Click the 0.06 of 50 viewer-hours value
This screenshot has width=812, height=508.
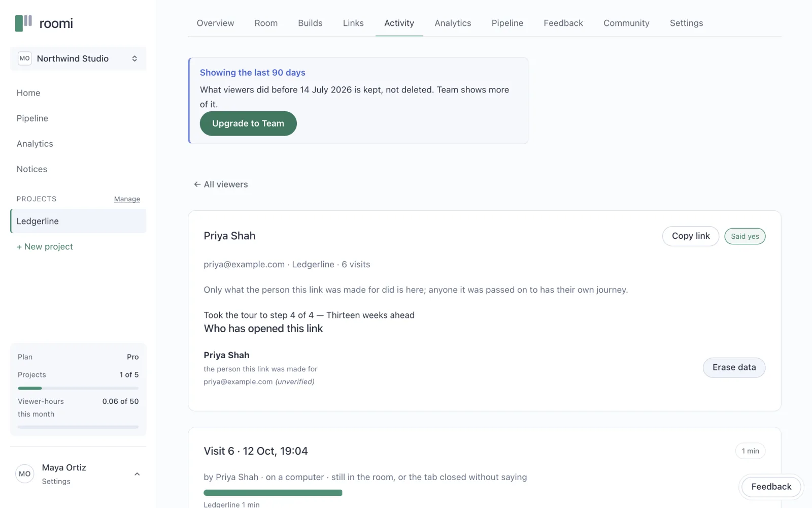click(120, 401)
